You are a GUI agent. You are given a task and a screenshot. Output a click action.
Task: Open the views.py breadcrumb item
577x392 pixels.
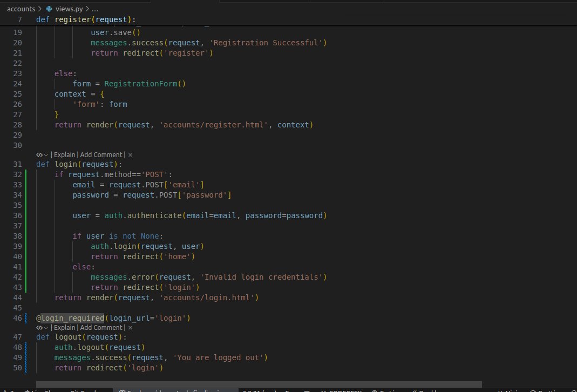tap(69, 9)
